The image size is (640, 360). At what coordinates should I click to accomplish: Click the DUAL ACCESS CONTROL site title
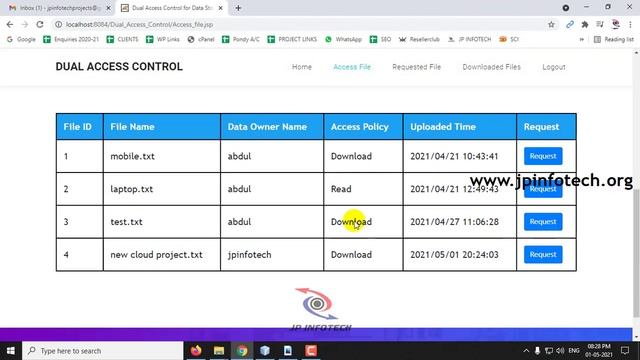[x=119, y=67]
